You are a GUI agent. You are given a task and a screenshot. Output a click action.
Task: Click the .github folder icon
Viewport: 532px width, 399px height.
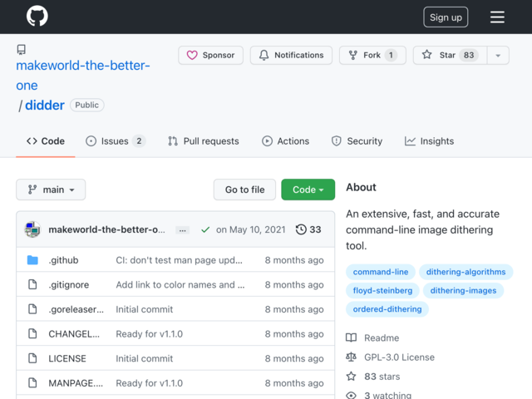pos(32,260)
